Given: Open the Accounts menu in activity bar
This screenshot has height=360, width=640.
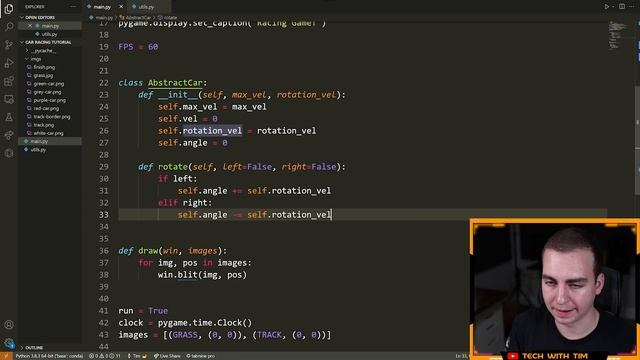Looking at the screenshot, I should coord(9,325).
